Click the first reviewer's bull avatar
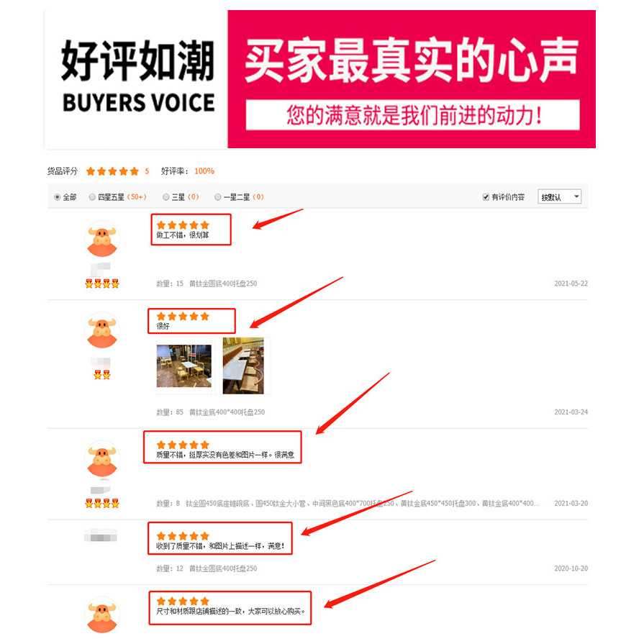Viewport: 644px width, 644px height. coord(102,239)
